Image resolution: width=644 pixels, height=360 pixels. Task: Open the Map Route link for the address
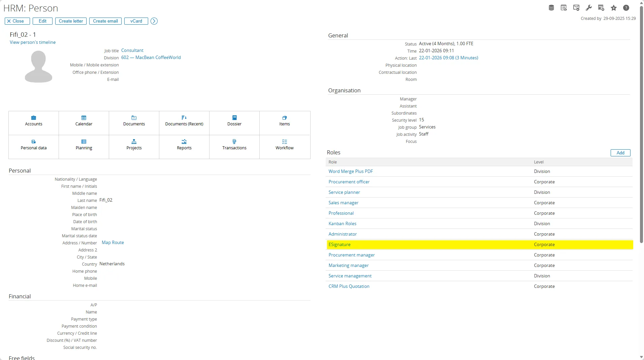pyautogui.click(x=112, y=242)
